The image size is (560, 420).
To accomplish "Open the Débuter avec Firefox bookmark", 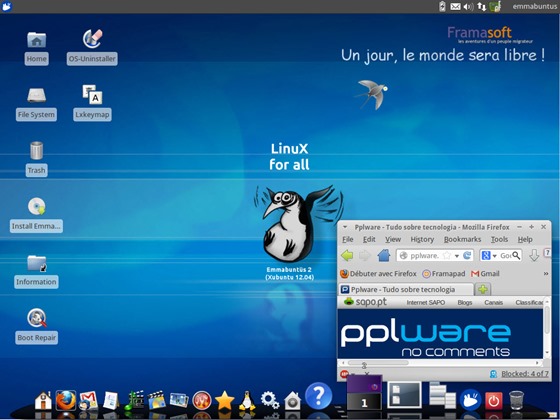I will [378, 274].
